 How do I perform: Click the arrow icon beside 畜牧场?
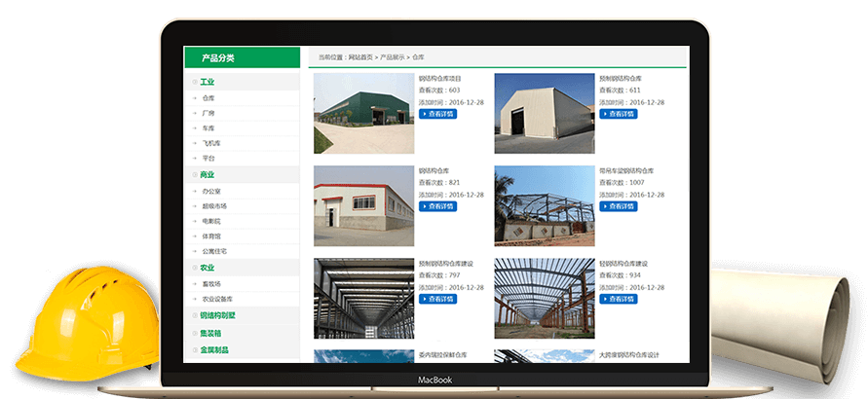[195, 283]
